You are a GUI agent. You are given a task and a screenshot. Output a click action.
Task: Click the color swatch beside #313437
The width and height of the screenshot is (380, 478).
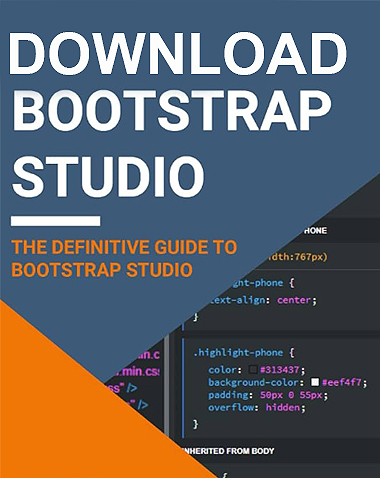[253, 369]
